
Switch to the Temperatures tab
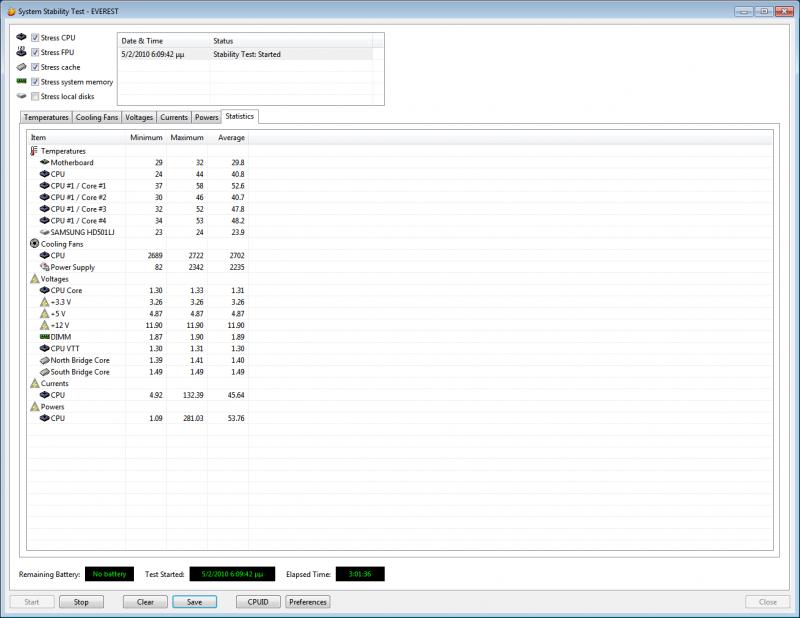(46, 117)
